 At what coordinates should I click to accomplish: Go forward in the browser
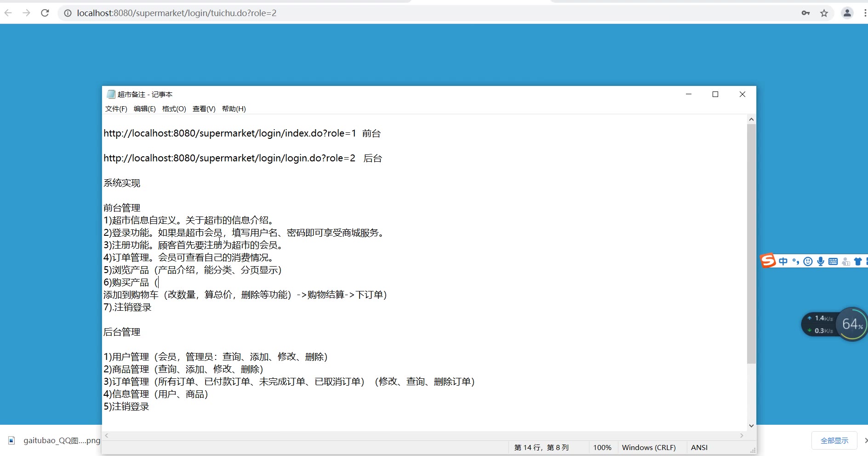coord(26,13)
